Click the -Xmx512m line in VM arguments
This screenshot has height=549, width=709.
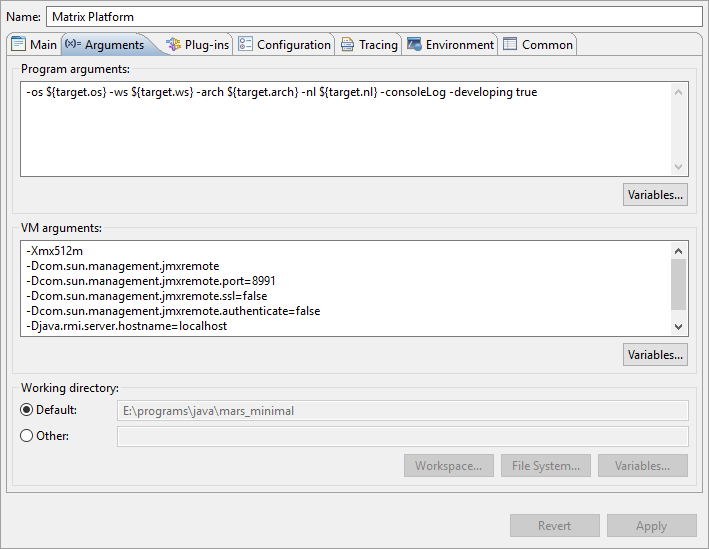pyautogui.click(x=57, y=252)
